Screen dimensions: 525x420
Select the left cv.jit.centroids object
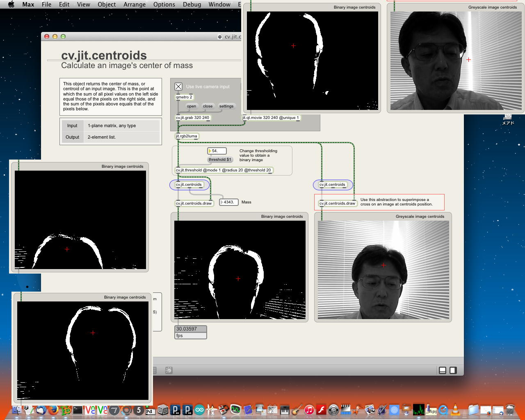click(189, 185)
